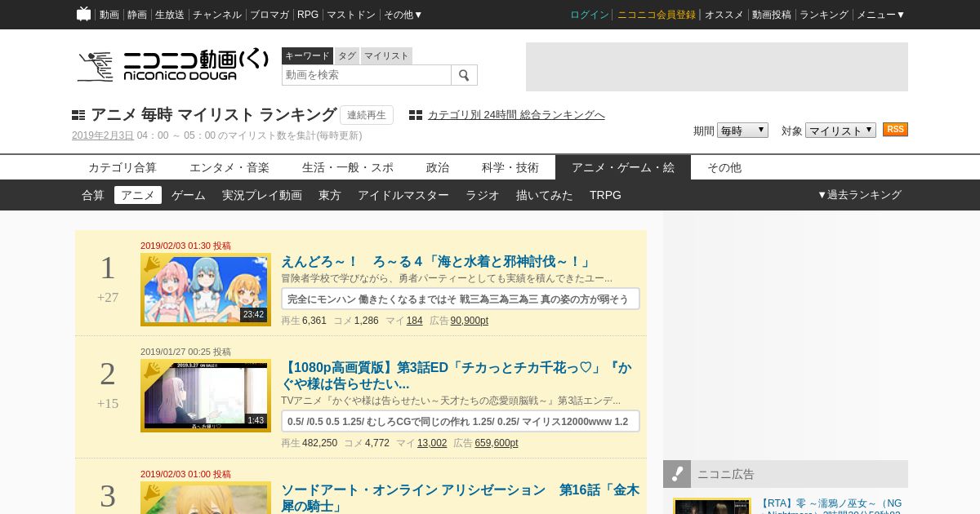Screen dimensions: 980x514
Task: Open the カテゴリ合算 category tab
Action: click(x=122, y=167)
